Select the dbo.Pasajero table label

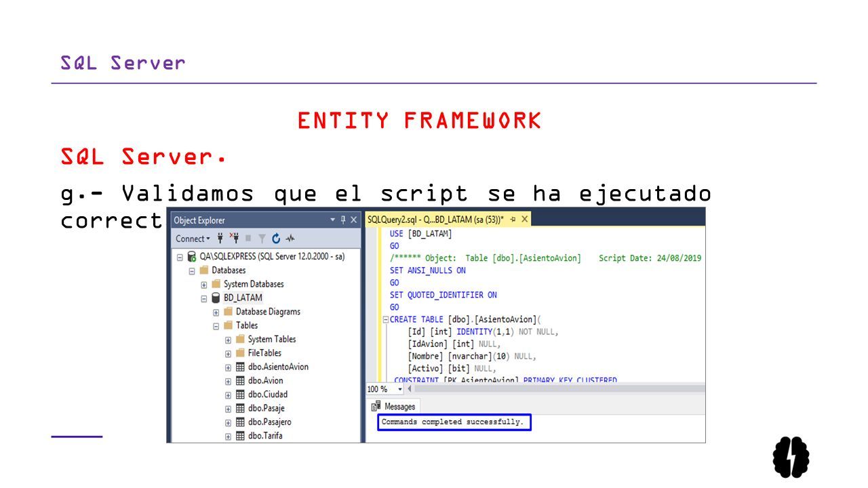[x=270, y=422]
